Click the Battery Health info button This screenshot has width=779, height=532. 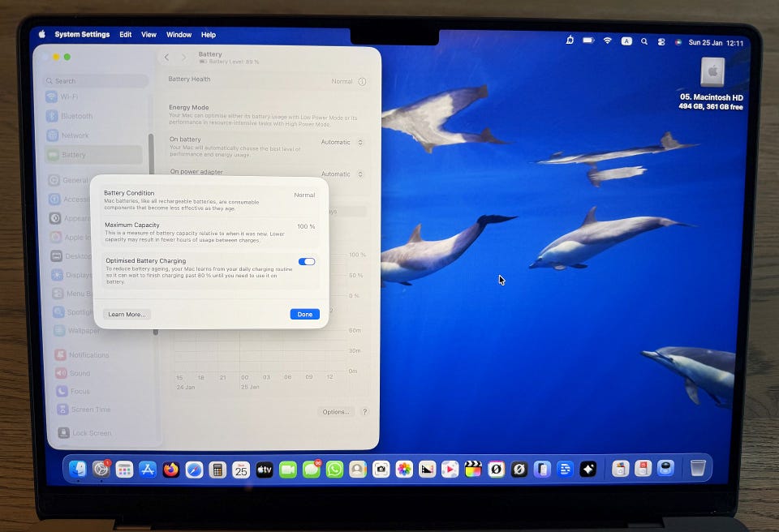[362, 82]
